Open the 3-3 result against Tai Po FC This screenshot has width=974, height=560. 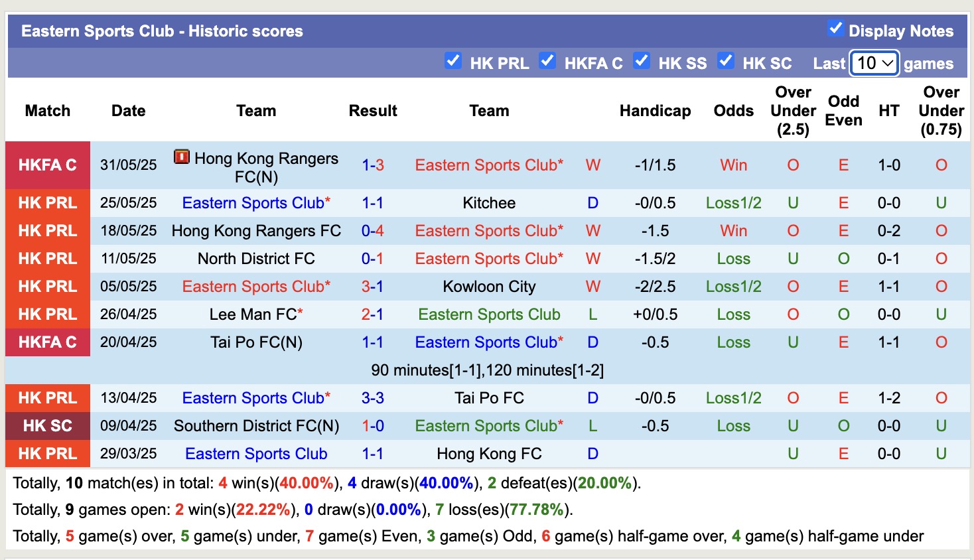click(372, 398)
